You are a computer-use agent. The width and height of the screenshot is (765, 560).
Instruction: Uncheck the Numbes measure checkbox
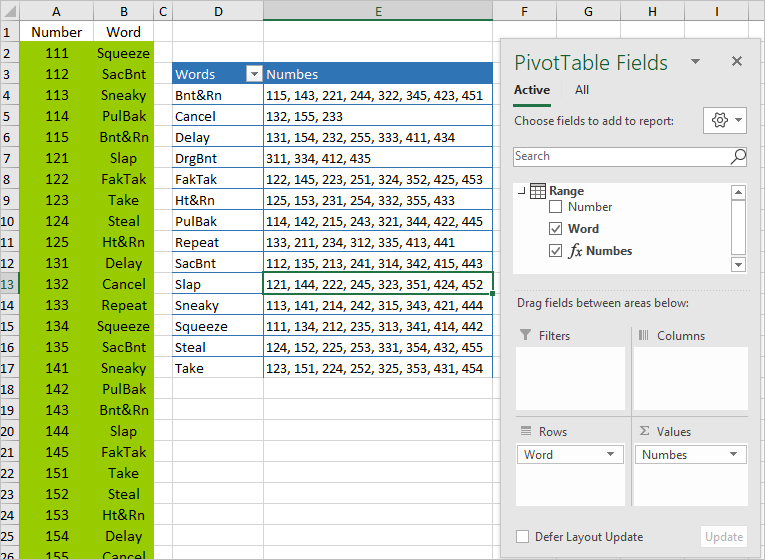point(555,251)
